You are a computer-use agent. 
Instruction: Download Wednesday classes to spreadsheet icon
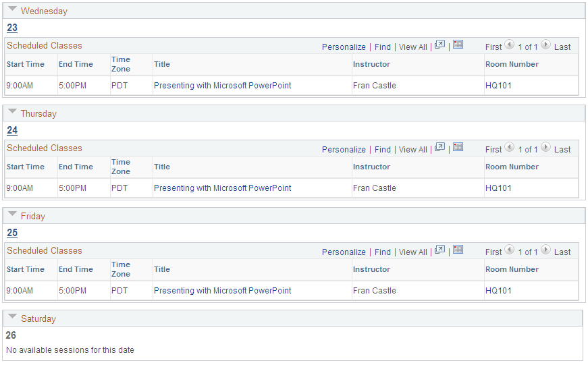pyautogui.click(x=458, y=45)
